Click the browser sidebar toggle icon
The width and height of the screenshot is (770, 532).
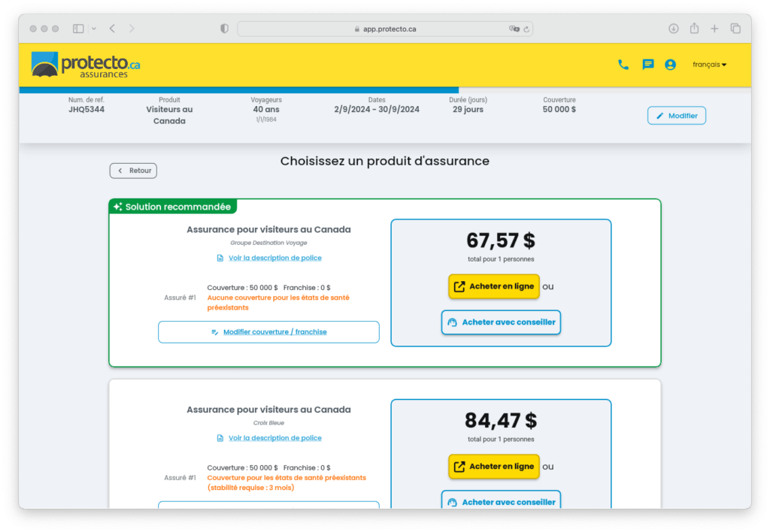click(x=78, y=29)
